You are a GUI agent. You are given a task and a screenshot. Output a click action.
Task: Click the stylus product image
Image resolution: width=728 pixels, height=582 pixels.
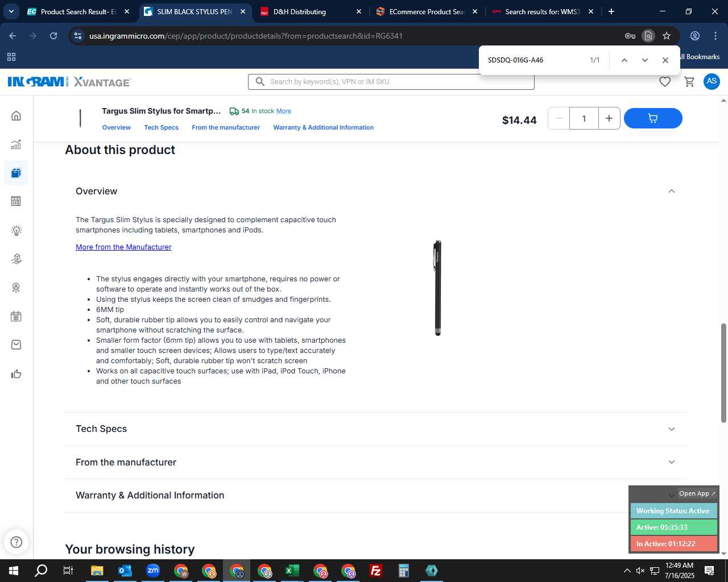(x=437, y=288)
